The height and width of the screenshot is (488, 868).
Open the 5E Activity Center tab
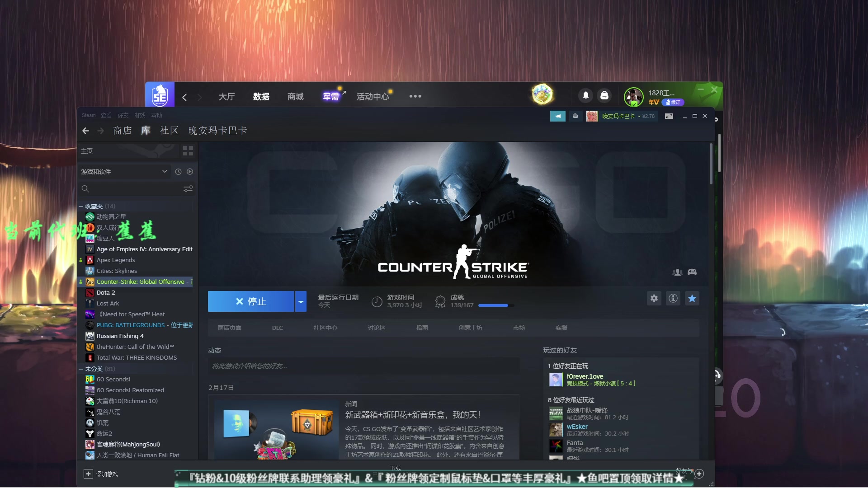click(373, 97)
